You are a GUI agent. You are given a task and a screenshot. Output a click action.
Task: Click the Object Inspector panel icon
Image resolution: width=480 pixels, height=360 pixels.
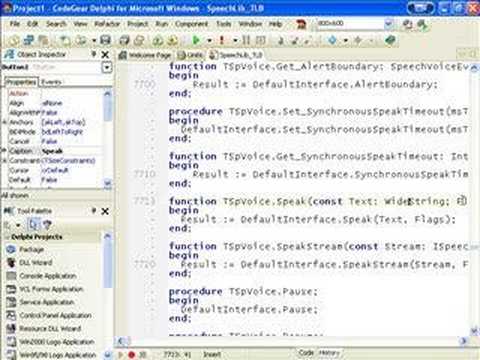(9, 54)
